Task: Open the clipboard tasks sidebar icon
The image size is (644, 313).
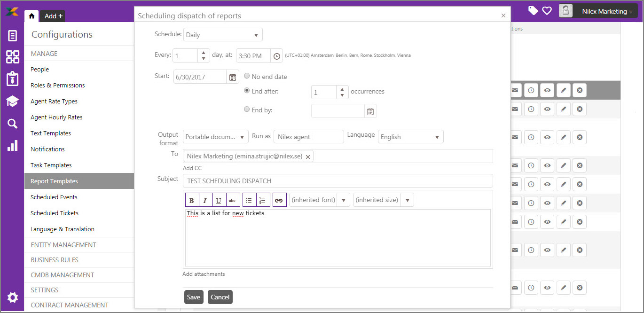Action: tap(12, 78)
